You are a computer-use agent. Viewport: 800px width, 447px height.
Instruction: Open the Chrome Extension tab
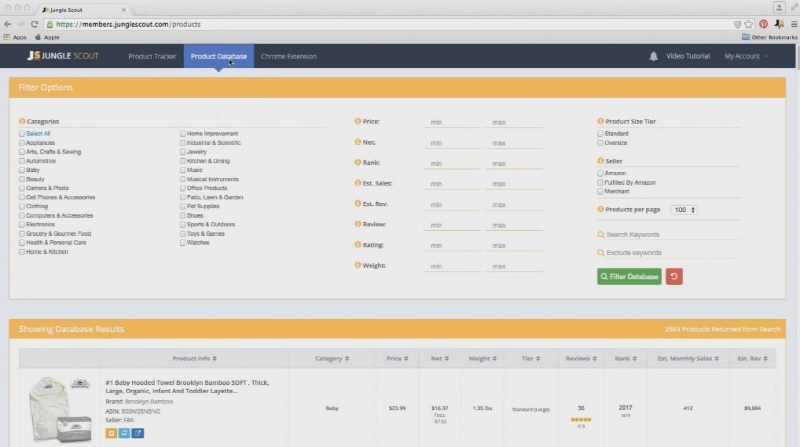[x=289, y=56]
